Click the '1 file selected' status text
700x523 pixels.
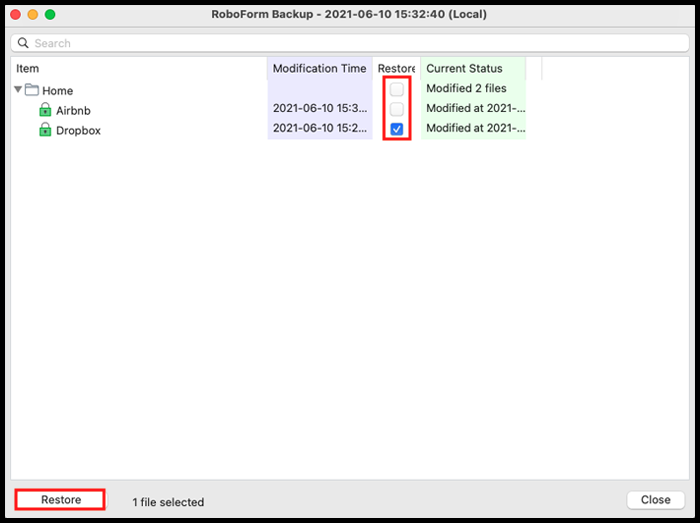click(x=168, y=502)
